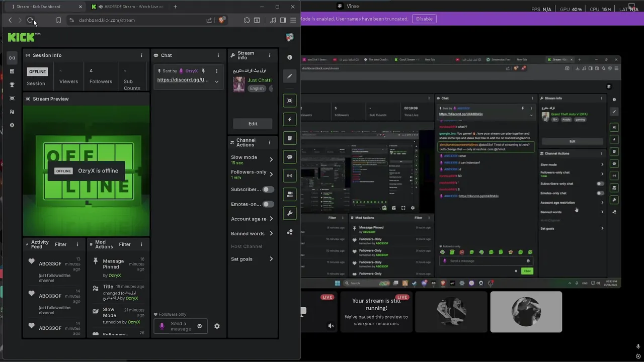Open Mod Actions panel kebab menu

tap(141, 244)
